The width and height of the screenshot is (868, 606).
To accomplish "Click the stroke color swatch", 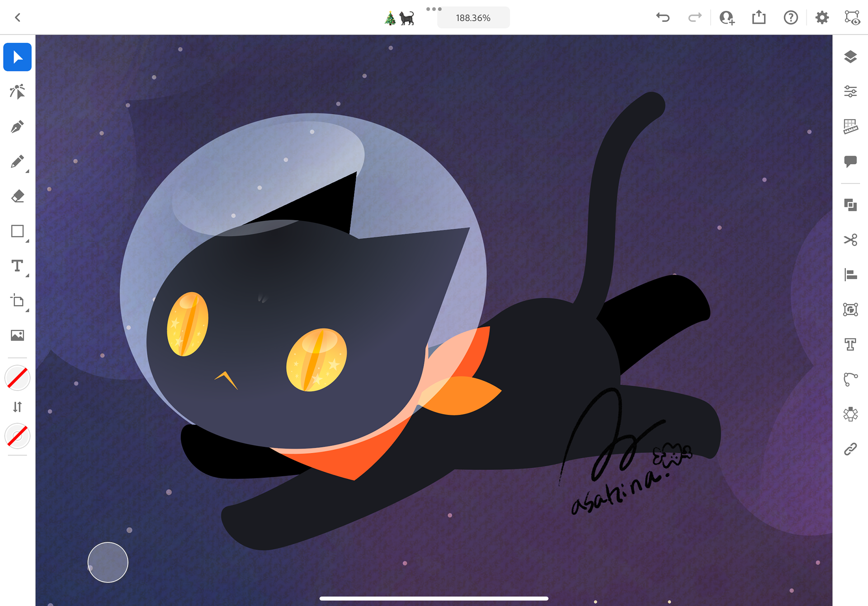I will (x=17, y=436).
